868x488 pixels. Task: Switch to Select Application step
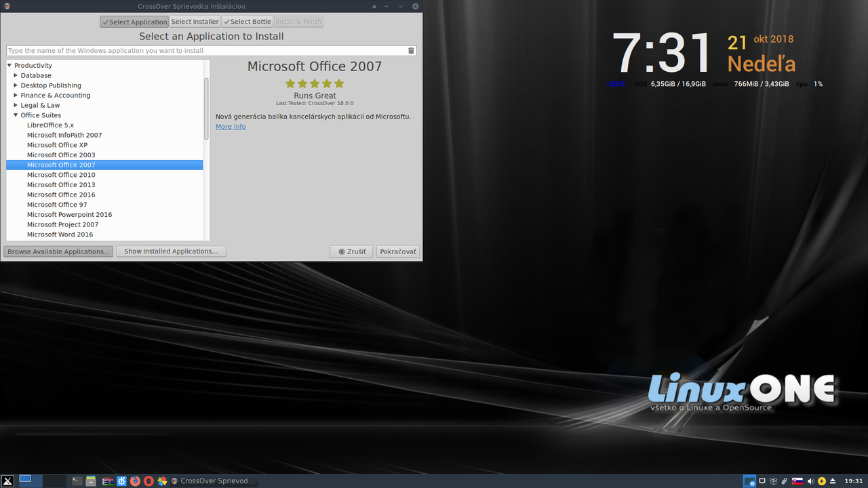click(134, 22)
